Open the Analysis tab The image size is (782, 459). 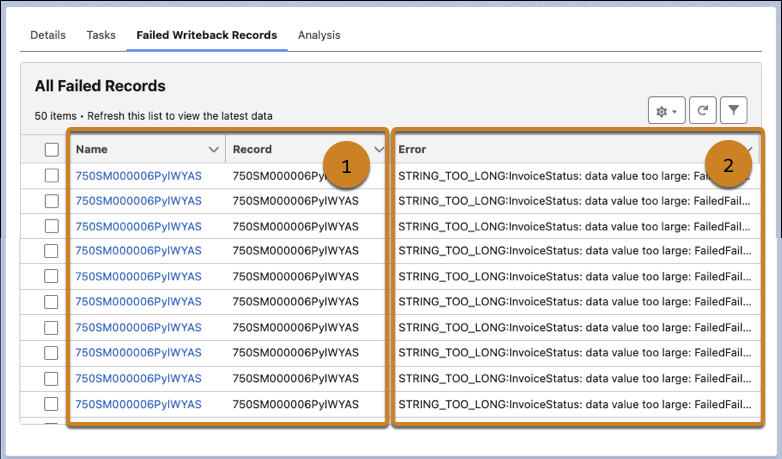(319, 35)
